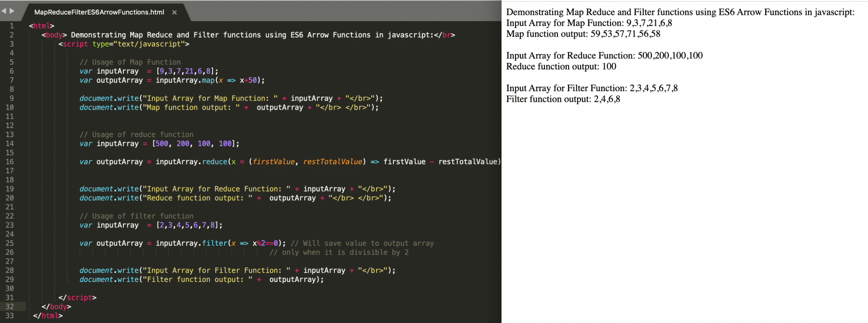868x323 pixels.
Task: Click the string "Map function output: "
Action: pos(191,108)
